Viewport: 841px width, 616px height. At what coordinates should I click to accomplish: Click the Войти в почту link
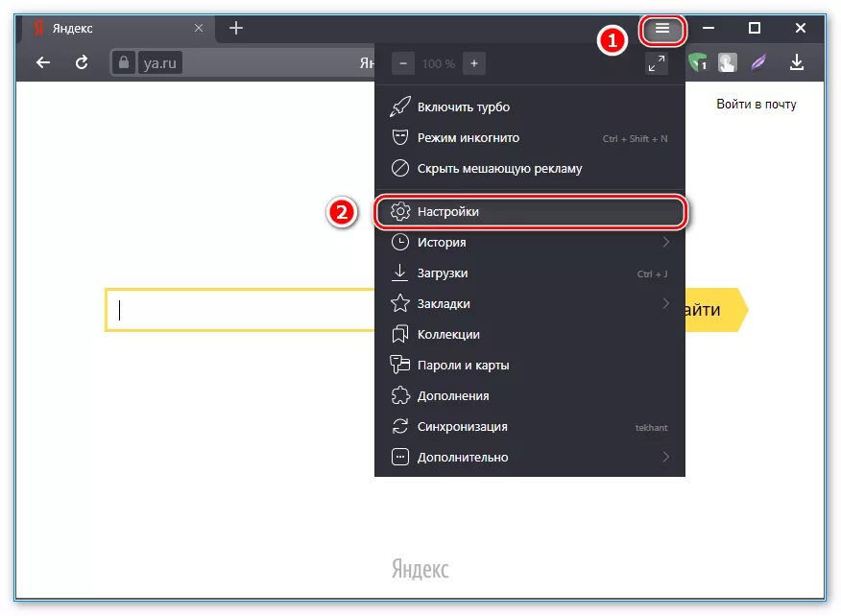tap(757, 104)
